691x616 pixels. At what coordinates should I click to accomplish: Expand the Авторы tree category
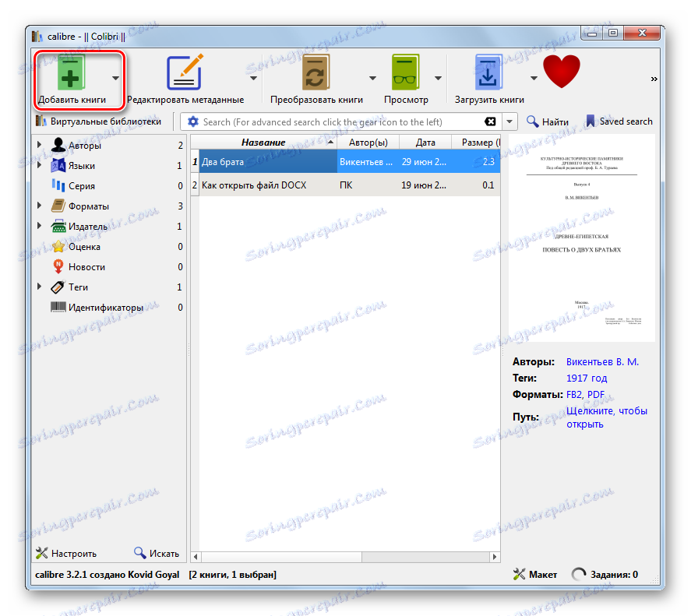point(39,145)
